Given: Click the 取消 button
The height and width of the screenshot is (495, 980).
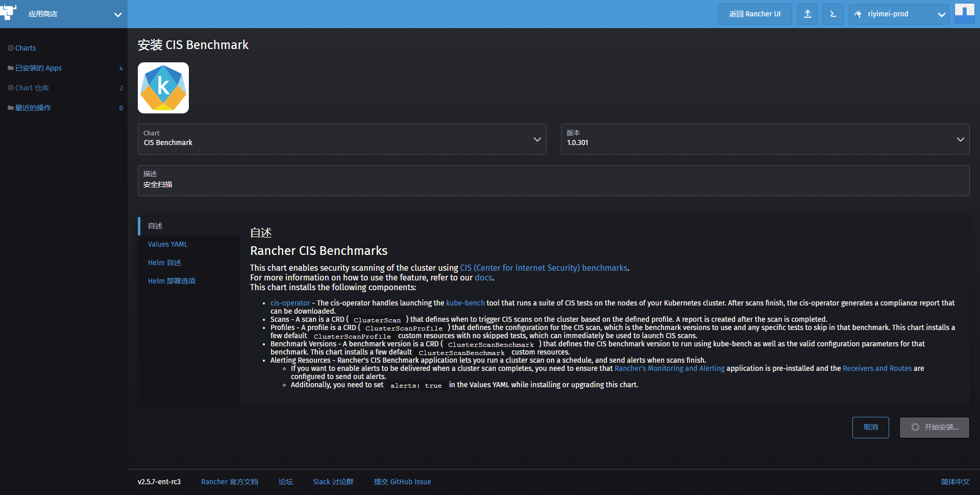Looking at the screenshot, I should point(871,428).
